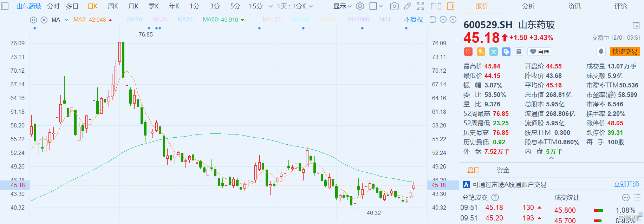Open chart settings gear in top toolbar
Viewport: 644px width, 224px height.
pos(360,6)
